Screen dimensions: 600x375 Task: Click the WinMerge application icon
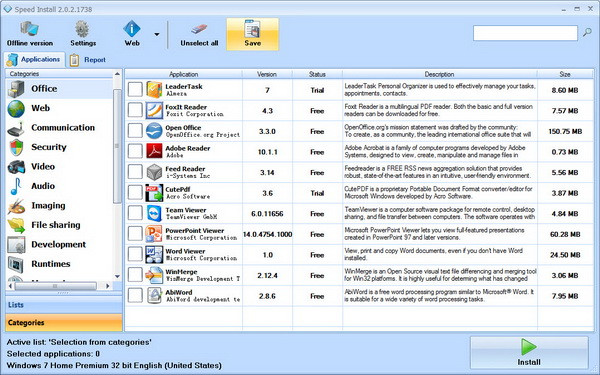click(x=154, y=276)
